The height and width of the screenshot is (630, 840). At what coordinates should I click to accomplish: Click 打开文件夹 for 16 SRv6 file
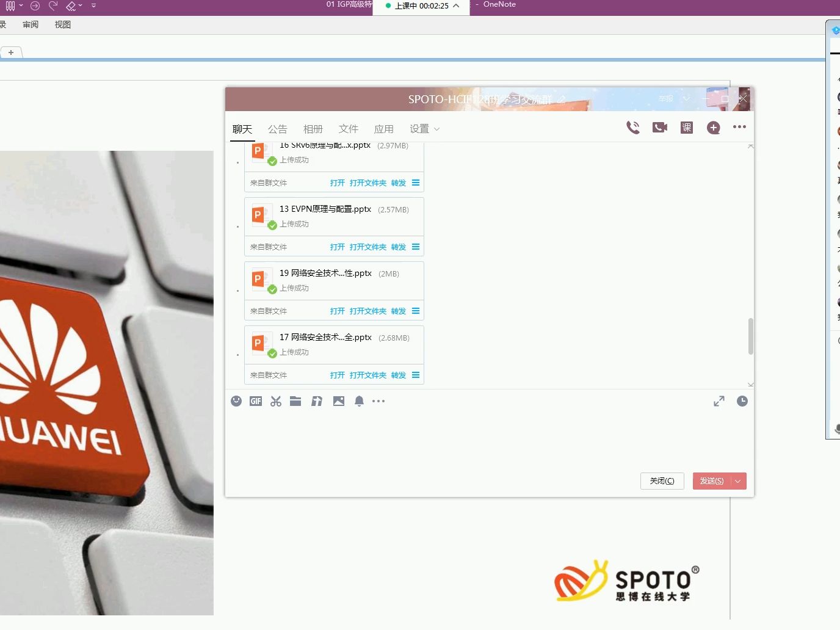[368, 183]
